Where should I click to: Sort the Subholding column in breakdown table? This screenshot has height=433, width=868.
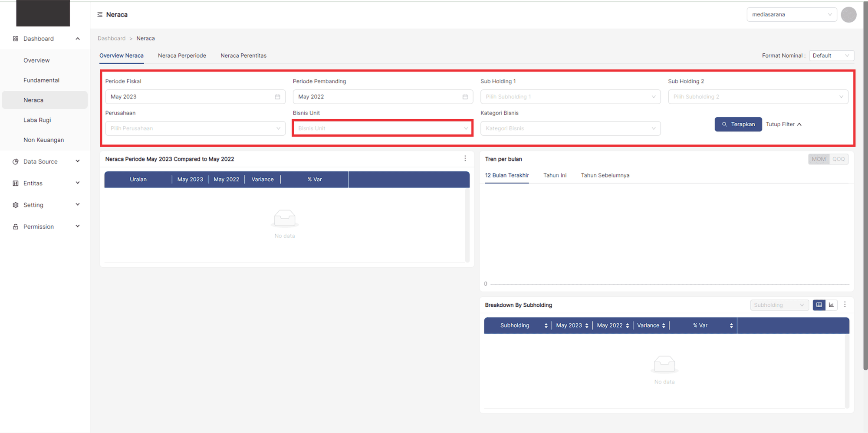pyautogui.click(x=546, y=325)
